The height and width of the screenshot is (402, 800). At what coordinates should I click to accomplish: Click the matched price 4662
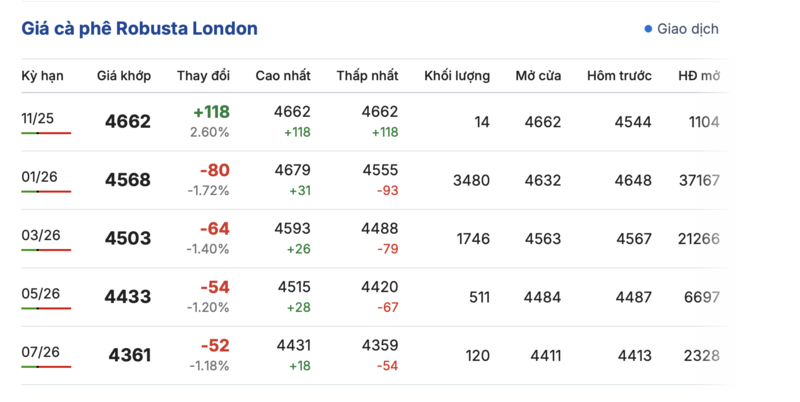tap(128, 122)
